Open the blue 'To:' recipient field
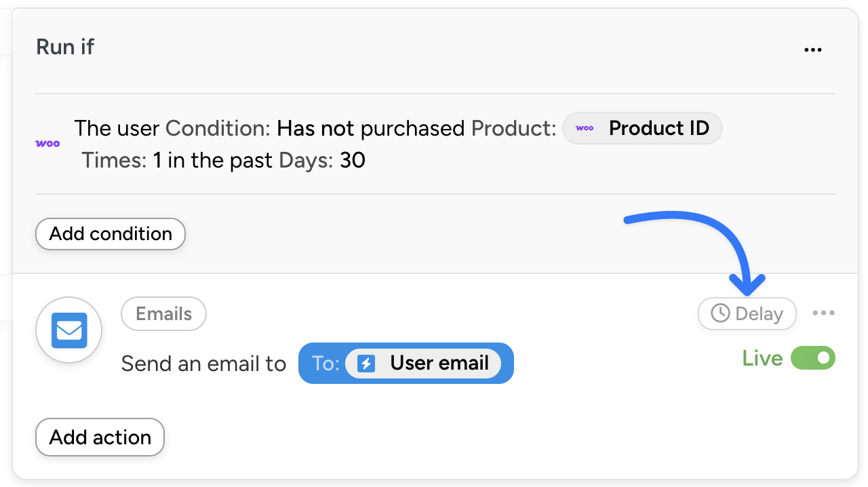This screenshot has width=868, height=487. (x=325, y=364)
